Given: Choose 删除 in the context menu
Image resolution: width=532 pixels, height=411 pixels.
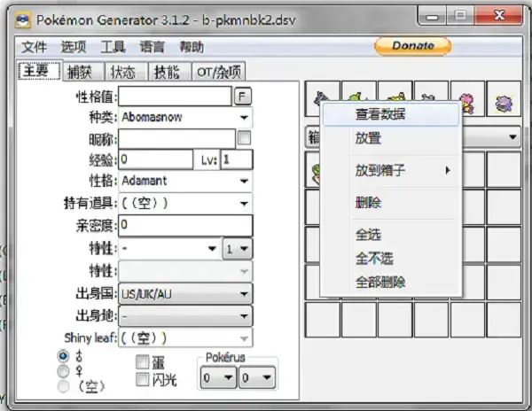Looking at the screenshot, I should (391, 203).
